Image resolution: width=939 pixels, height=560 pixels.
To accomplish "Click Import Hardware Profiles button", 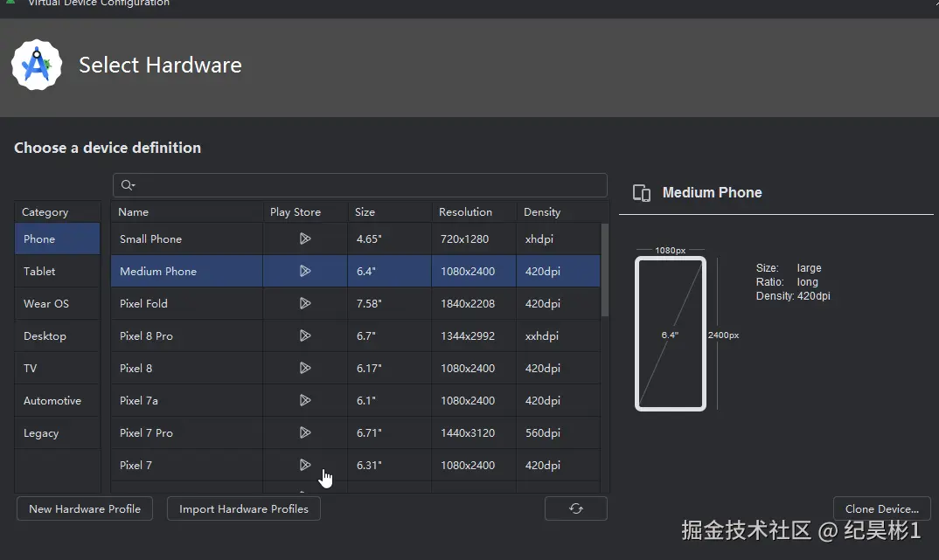I will (x=244, y=508).
